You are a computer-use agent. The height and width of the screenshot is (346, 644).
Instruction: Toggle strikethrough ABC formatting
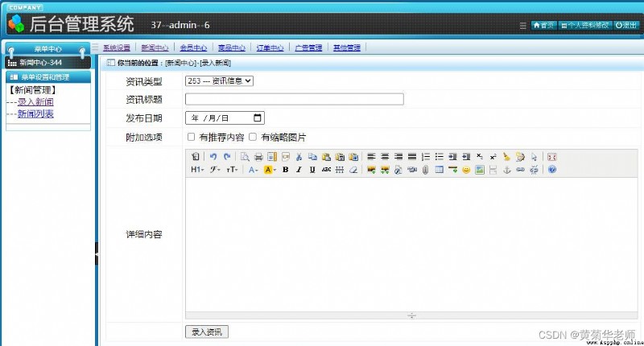[326, 170]
